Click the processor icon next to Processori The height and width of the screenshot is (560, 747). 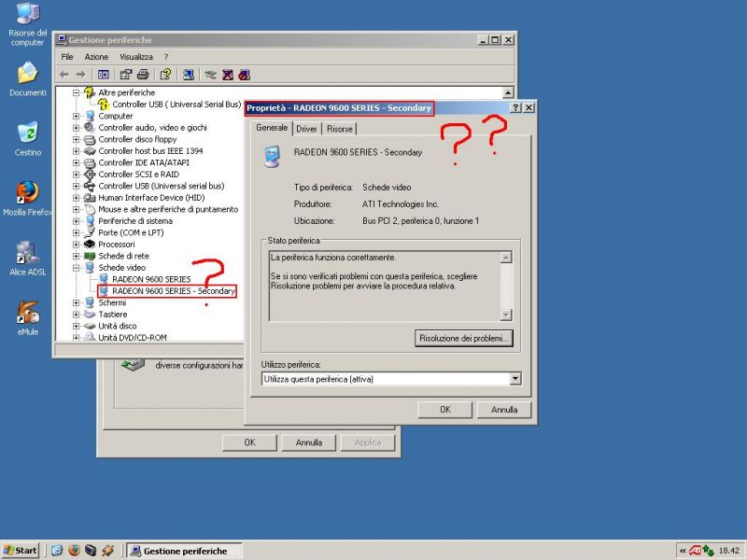(90, 244)
